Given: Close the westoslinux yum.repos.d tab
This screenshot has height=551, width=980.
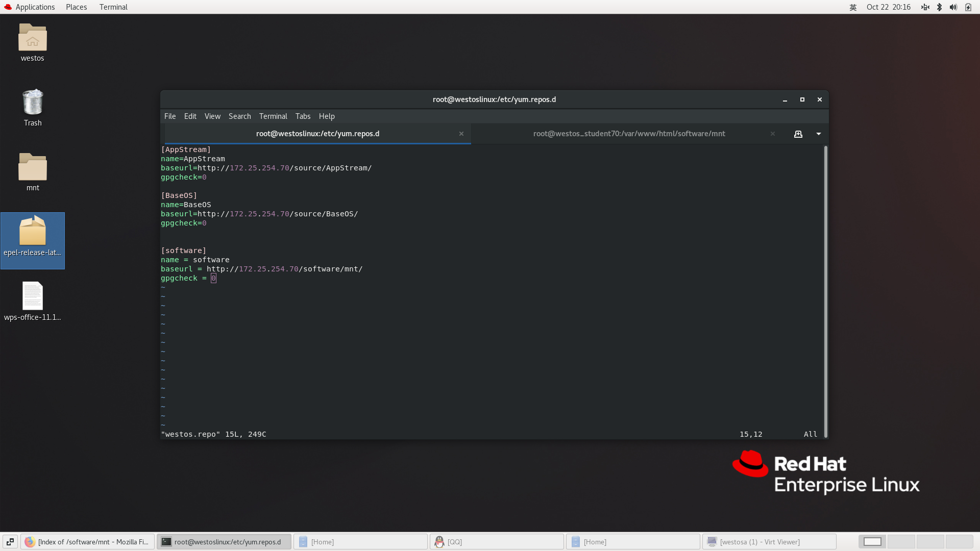Looking at the screenshot, I should point(461,134).
